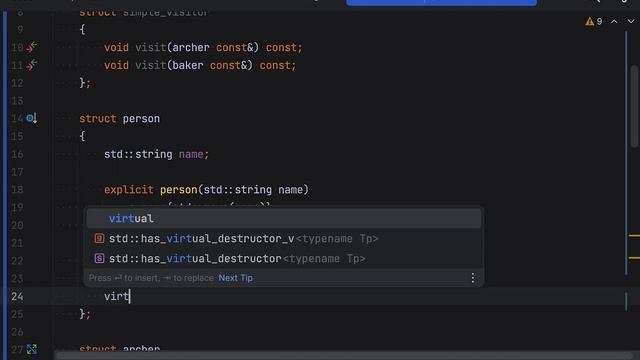Click 'explicit person(std::string name)' line
This screenshot has height=360, width=640.
tap(207, 190)
